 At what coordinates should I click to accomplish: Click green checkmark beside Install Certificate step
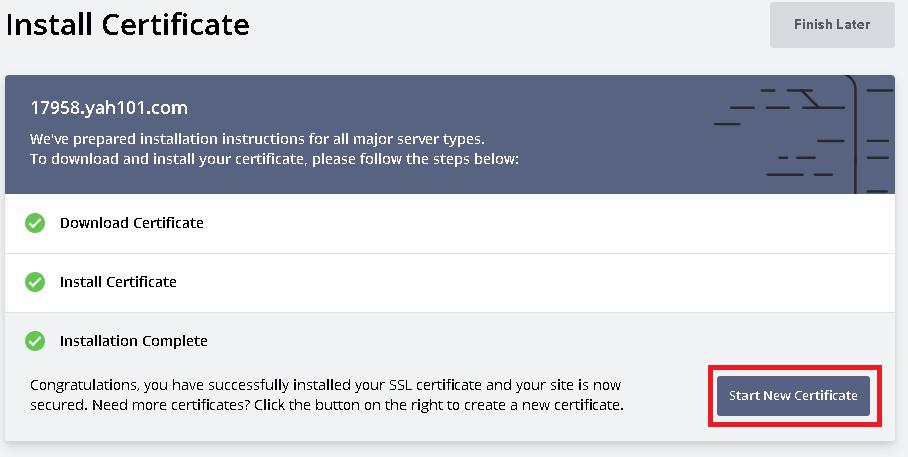coord(35,282)
